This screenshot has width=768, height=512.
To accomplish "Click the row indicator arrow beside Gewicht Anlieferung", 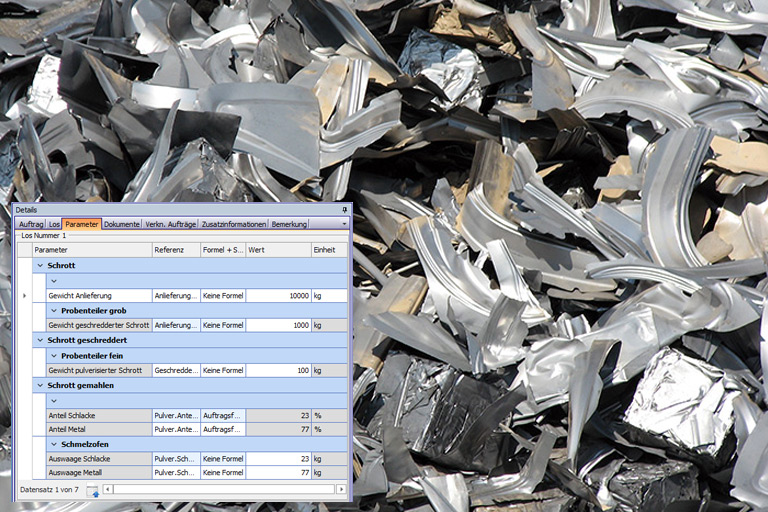I will click(x=24, y=296).
